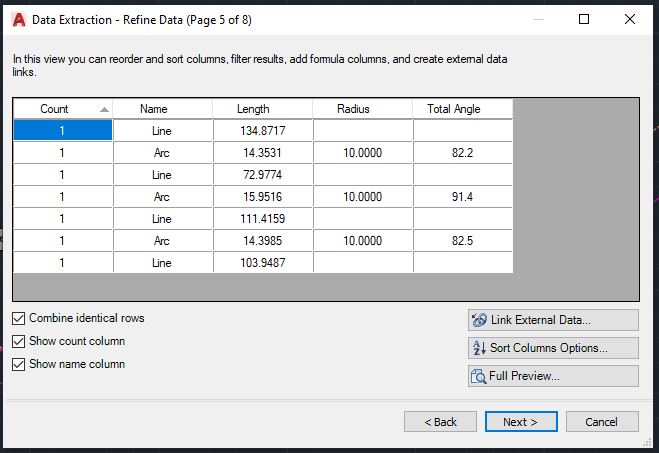Go to the Next page

point(520,422)
